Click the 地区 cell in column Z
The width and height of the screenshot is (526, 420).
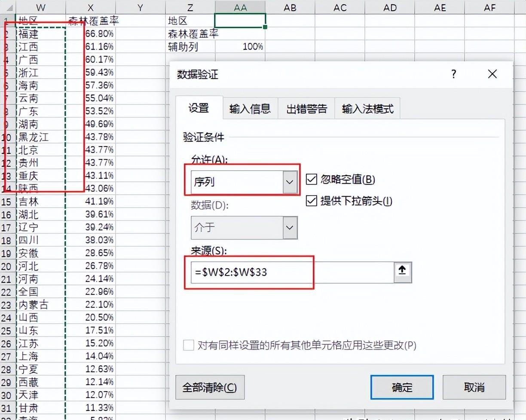pyautogui.click(x=190, y=21)
